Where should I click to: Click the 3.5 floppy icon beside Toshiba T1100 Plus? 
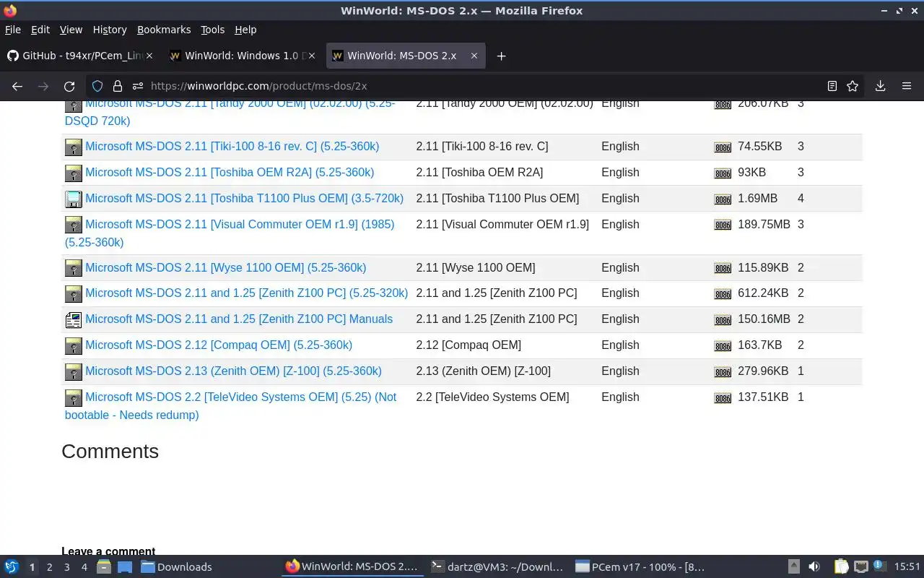tap(74, 199)
